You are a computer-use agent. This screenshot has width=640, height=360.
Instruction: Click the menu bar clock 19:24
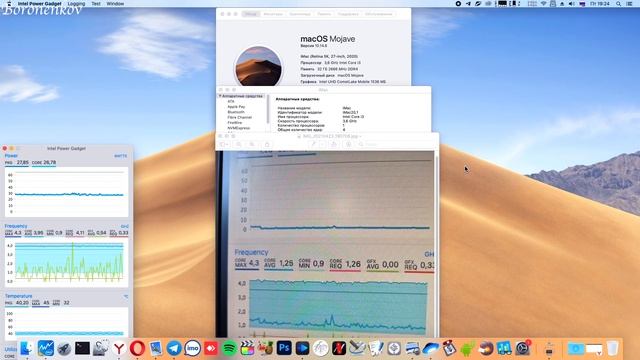[599, 4]
